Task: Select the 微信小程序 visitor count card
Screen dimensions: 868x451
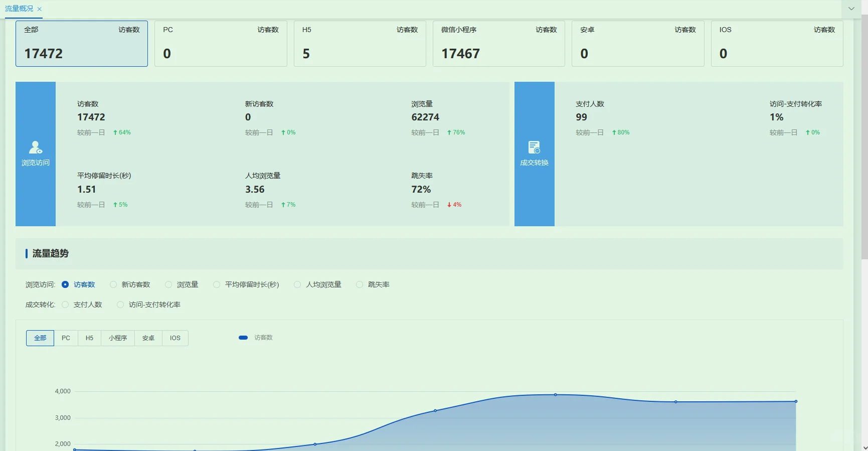Action: click(x=499, y=44)
